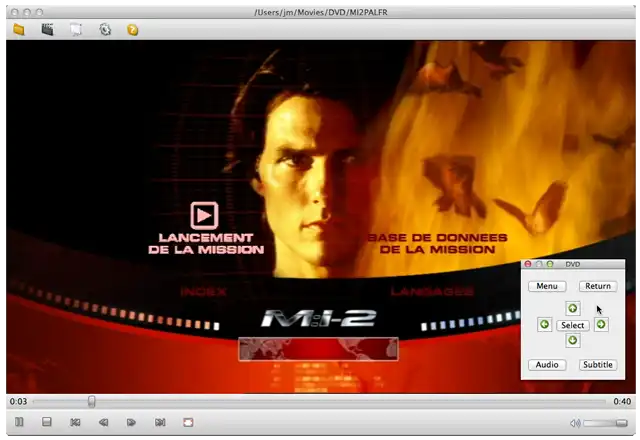Click the Select button in DVD panel
This screenshot has width=640, height=440.
click(573, 325)
